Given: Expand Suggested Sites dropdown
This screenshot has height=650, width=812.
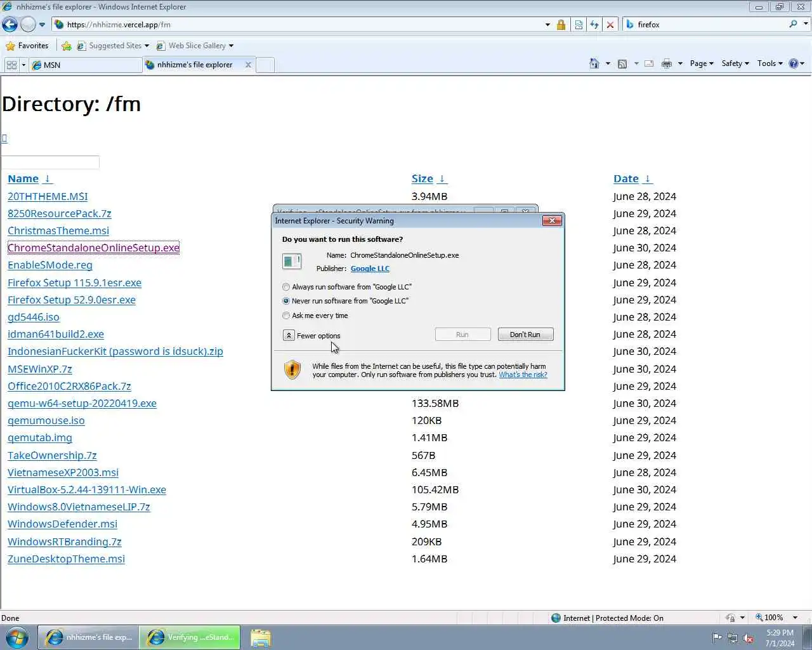Looking at the screenshot, I should click(147, 46).
